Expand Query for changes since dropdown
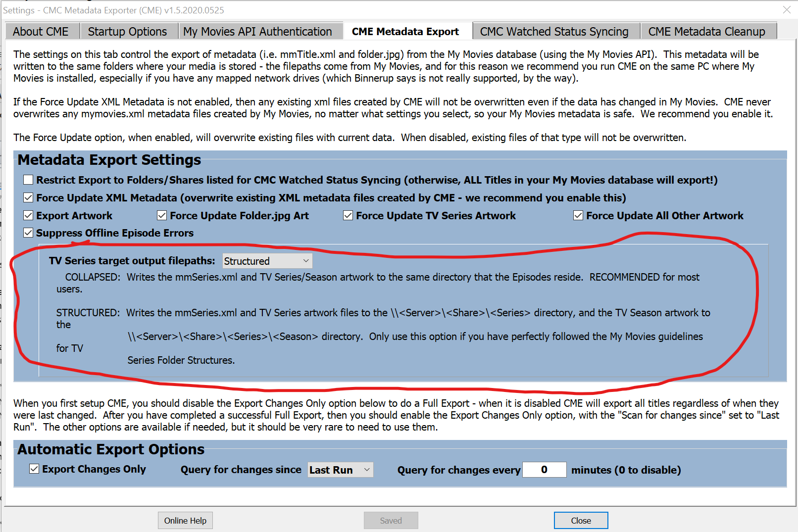This screenshot has height=532, width=798. point(341,470)
